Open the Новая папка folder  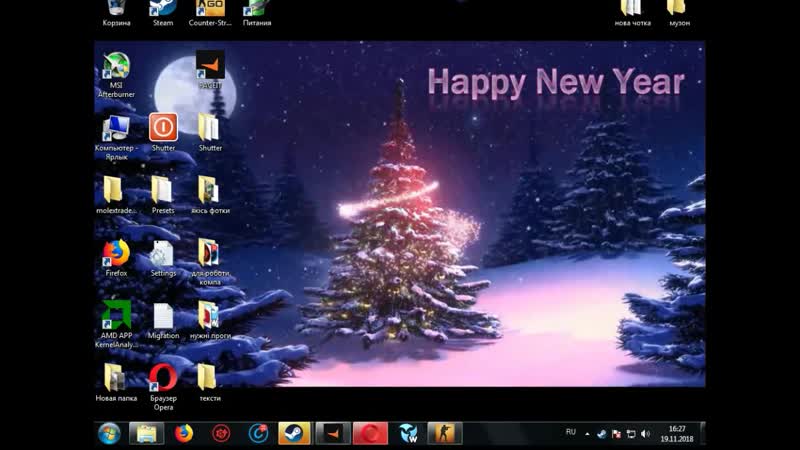click(x=116, y=383)
